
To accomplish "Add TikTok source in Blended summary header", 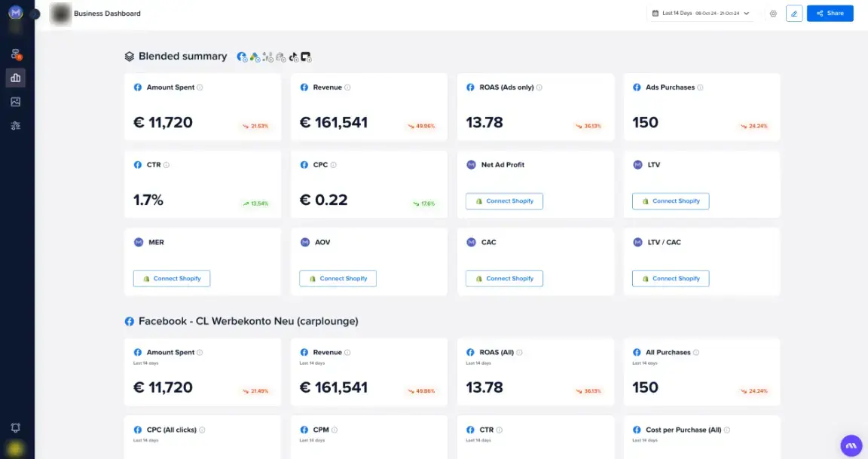I will tap(294, 57).
